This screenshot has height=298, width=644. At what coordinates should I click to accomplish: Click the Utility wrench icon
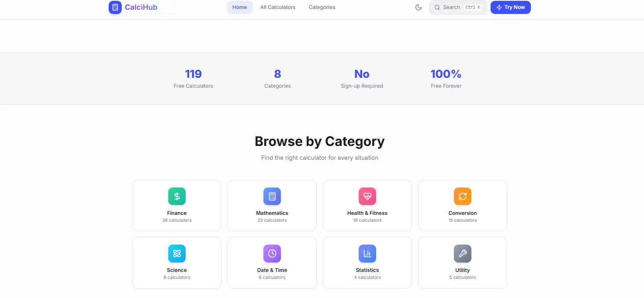(x=462, y=254)
